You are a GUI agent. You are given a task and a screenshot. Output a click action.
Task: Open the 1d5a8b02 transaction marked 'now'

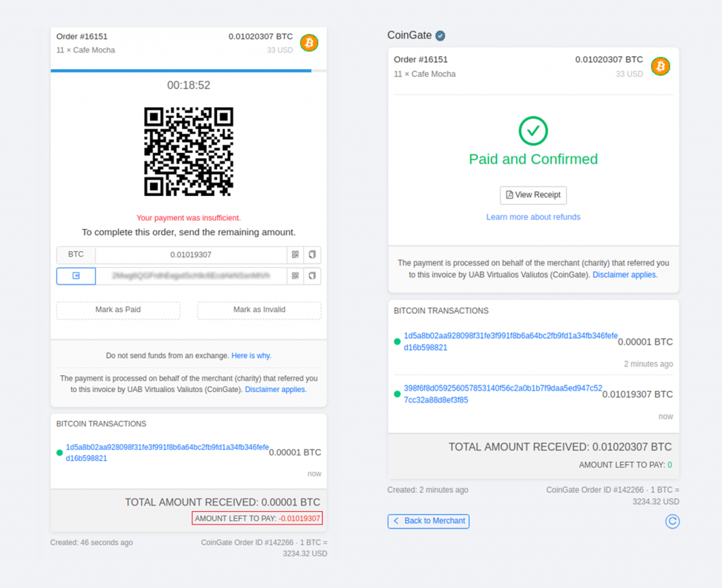click(x=167, y=453)
